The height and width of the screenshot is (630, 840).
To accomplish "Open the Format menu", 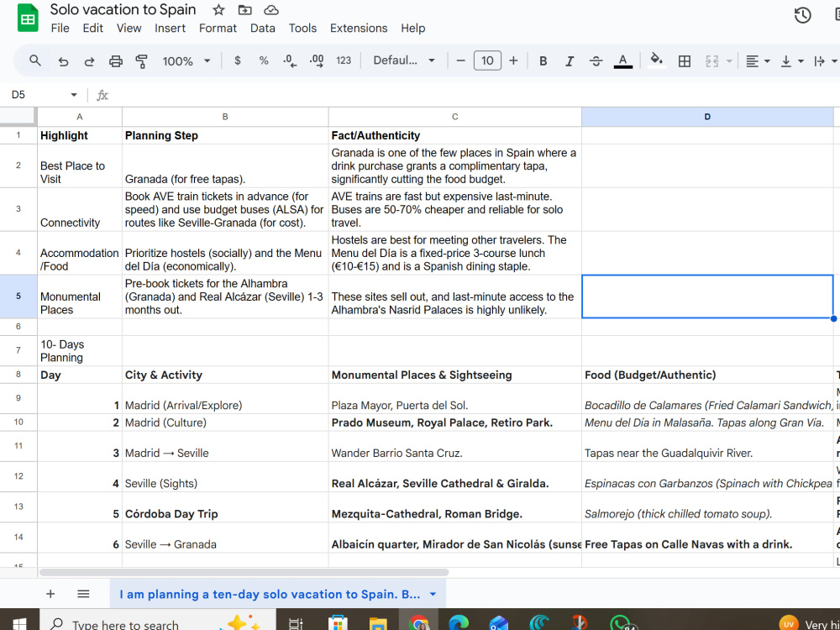I will [218, 29].
